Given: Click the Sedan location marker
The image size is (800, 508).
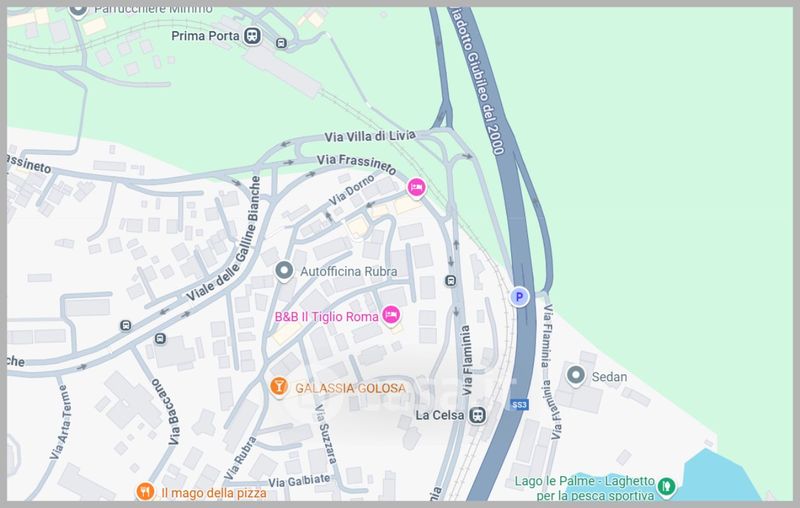Looking at the screenshot, I should tap(576, 376).
